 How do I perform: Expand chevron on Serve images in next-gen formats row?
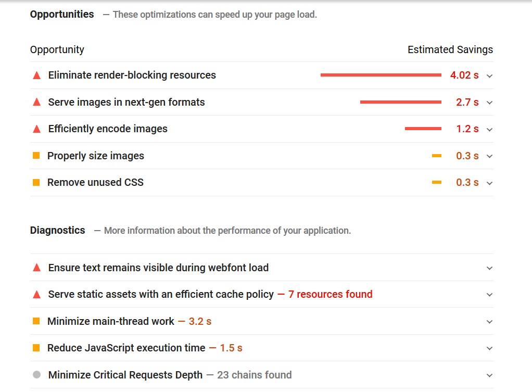[x=489, y=103]
